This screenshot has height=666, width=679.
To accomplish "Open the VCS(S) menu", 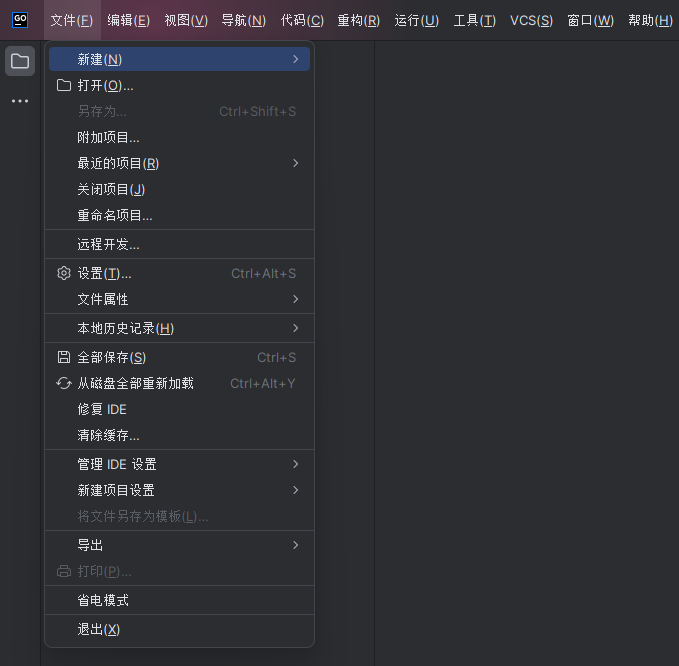I will pyautogui.click(x=531, y=20).
